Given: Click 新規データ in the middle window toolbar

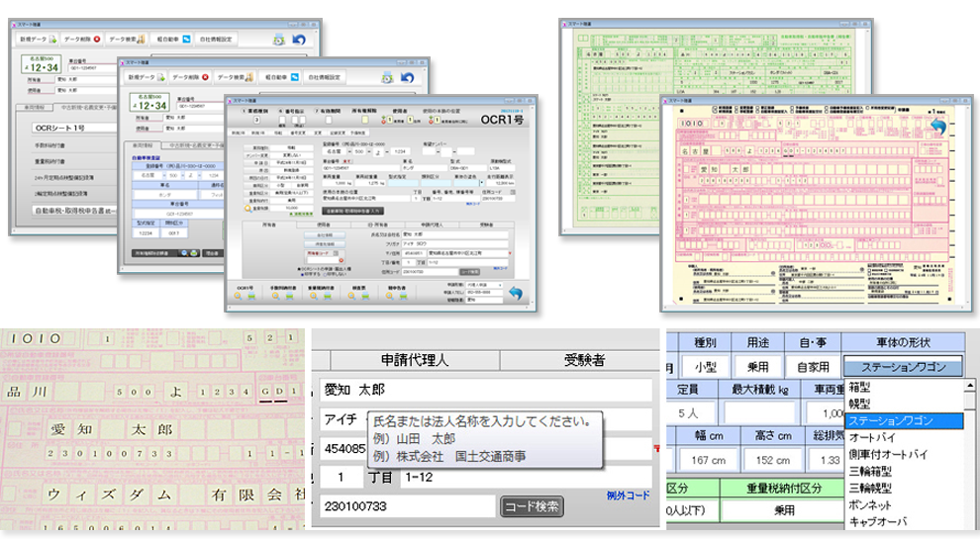Looking at the screenshot, I should [x=146, y=77].
